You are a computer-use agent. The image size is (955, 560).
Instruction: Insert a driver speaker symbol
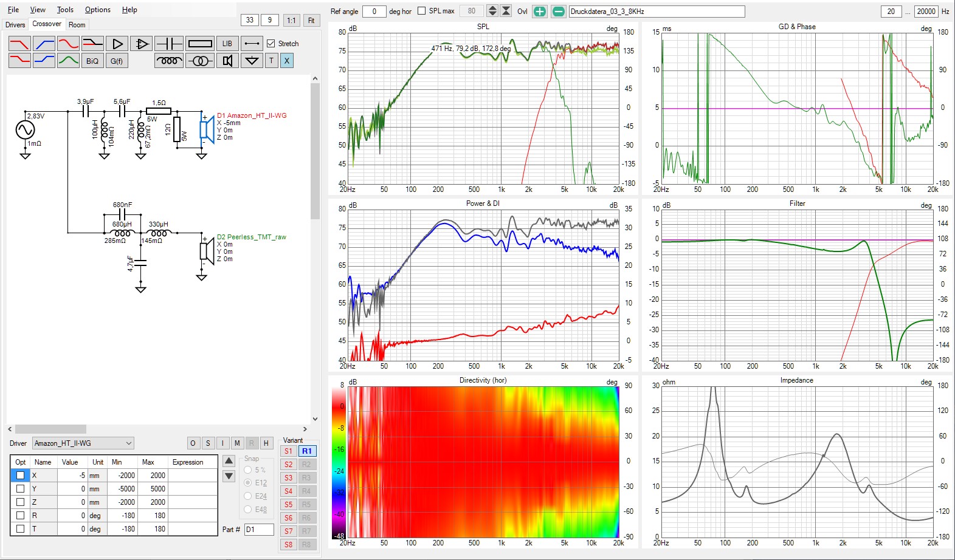(227, 61)
